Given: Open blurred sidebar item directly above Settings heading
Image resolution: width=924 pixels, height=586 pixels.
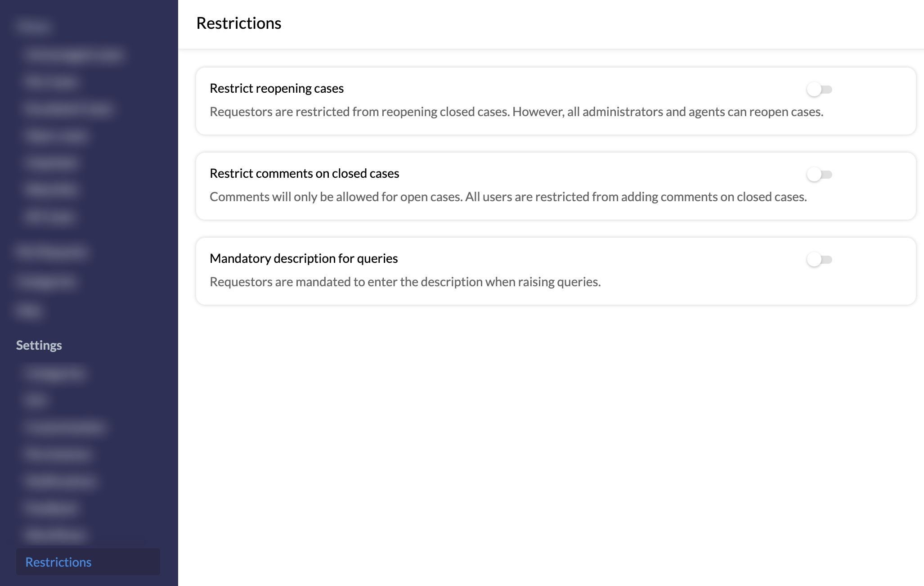Looking at the screenshot, I should [x=29, y=311].
